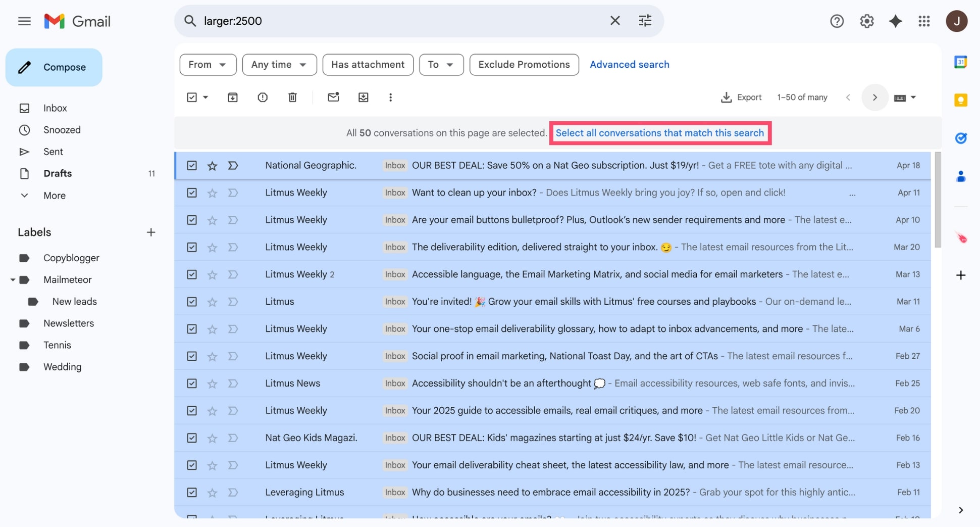Delete selected conversations with trash icon

pyautogui.click(x=292, y=98)
